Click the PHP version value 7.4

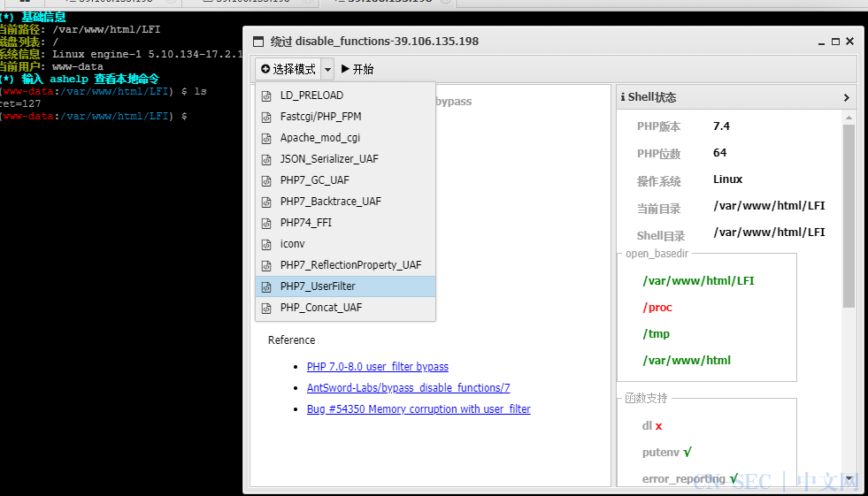pos(721,126)
